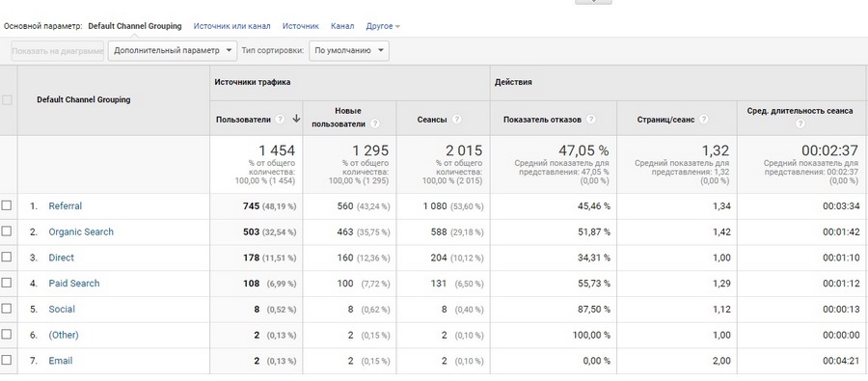
Task: Click the sort arrow in Пользователи column
Action: 296,119
